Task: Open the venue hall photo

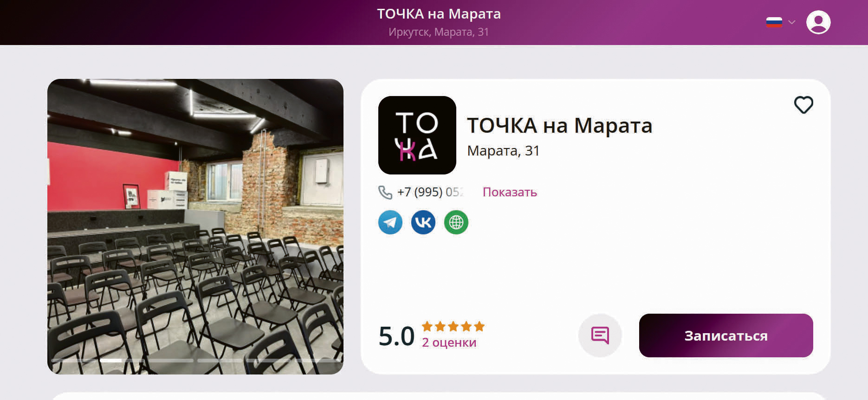Action: coord(195,226)
